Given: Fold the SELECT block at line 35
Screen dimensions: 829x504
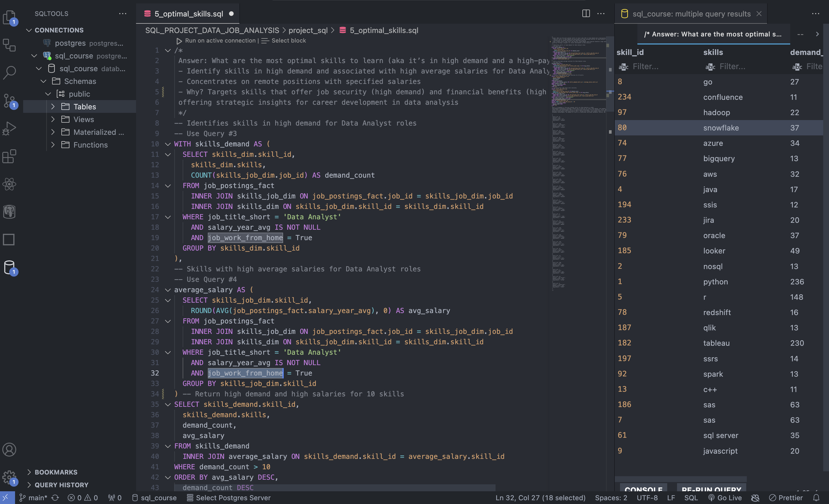Looking at the screenshot, I should [168, 404].
